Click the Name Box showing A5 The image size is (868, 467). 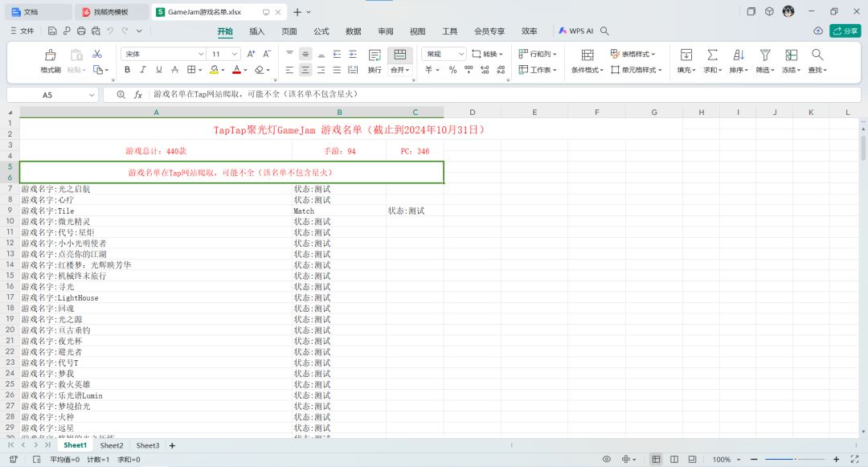[52, 95]
